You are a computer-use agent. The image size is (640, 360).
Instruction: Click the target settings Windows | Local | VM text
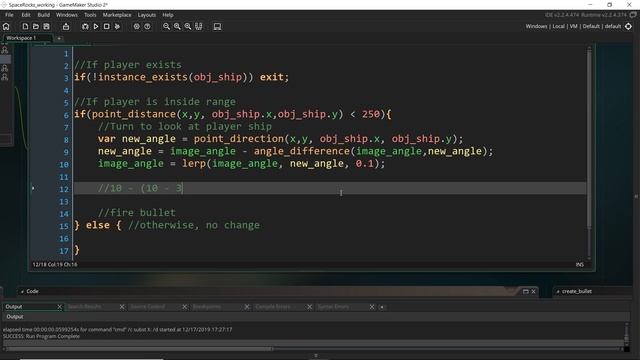pyautogui.click(x=573, y=26)
